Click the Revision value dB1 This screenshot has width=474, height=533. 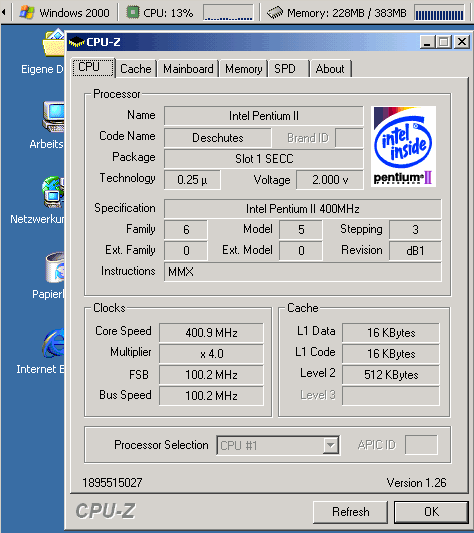(x=415, y=251)
